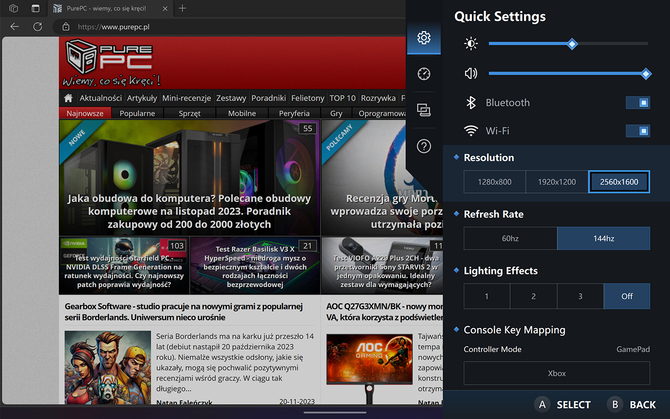
Task: Choose lighting effect 2
Action: click(533, 296)
